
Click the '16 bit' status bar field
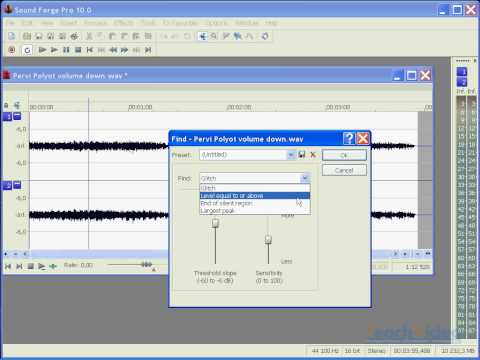pyautogui.click(x=352, y=351)
